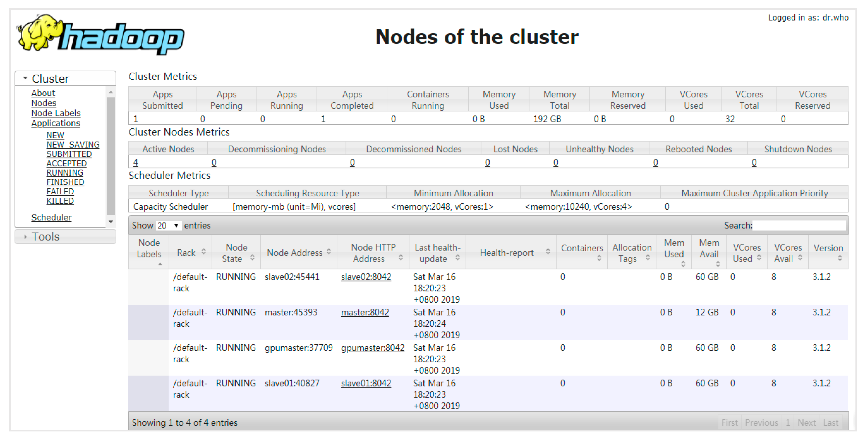Sort by Node Address column arrows
The height and width of the screenshot is (442, 868).
pos(329,252)
